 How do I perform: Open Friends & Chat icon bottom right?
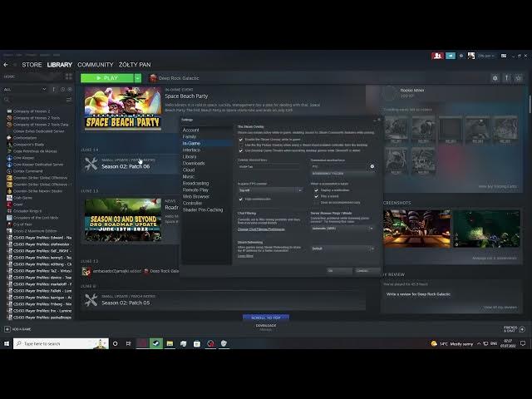[x=522, y=329]
